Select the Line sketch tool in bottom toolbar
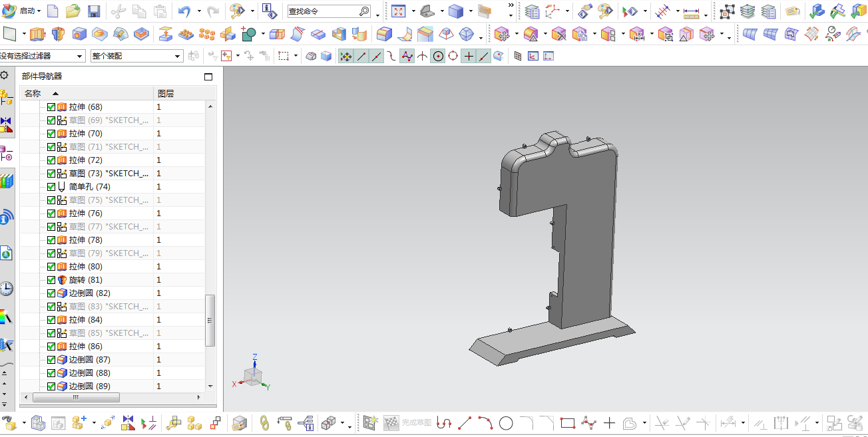 point(465,422)
